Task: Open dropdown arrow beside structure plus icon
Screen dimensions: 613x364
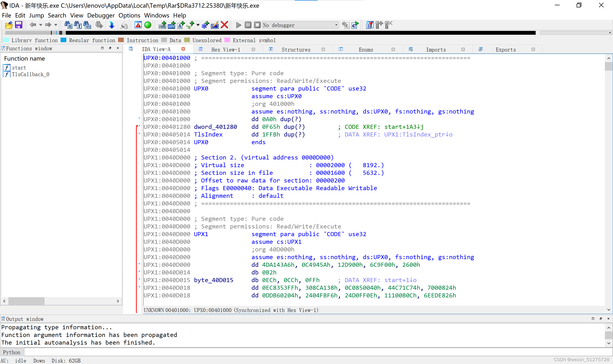Action: pyautogui.click(x=198, y=25)
